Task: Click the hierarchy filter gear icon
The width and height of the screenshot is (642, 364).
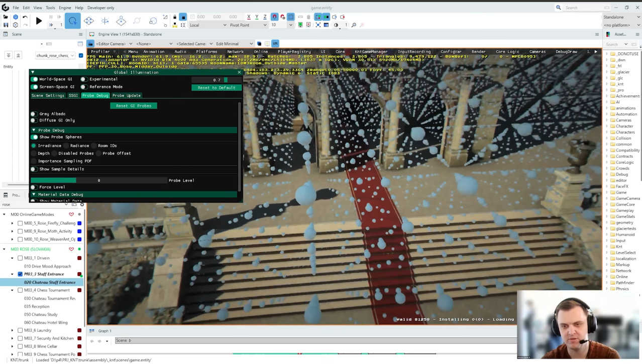Action: point(82,204)
